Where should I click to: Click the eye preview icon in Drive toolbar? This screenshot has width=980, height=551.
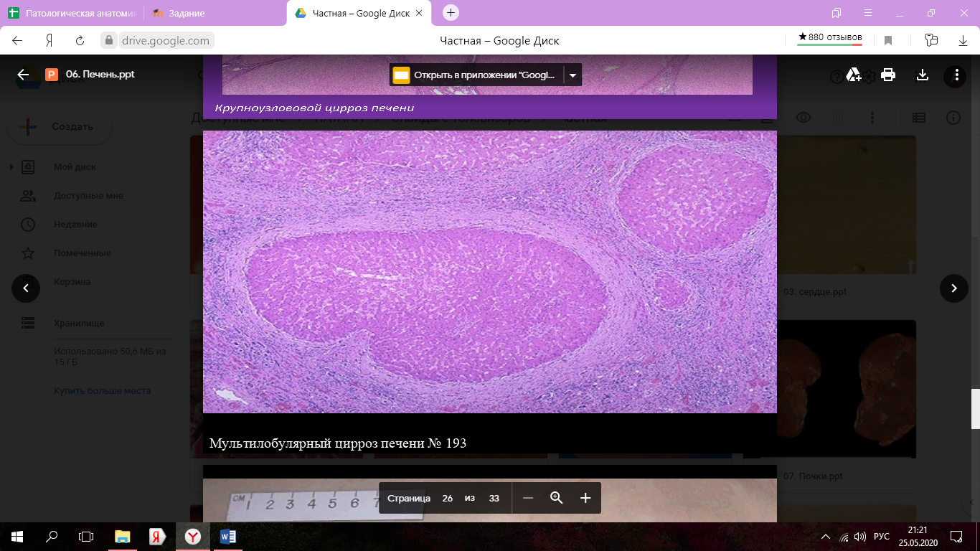[x=803, y=118]
